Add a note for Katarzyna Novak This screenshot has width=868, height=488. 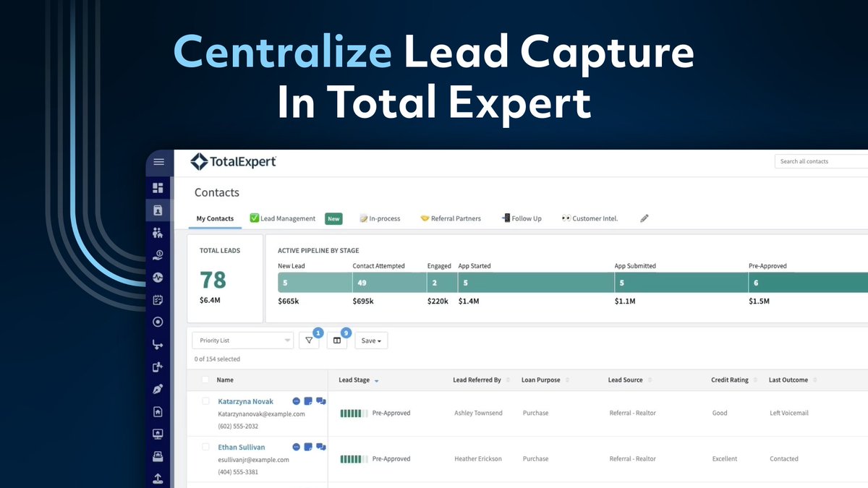pos(308,401)
